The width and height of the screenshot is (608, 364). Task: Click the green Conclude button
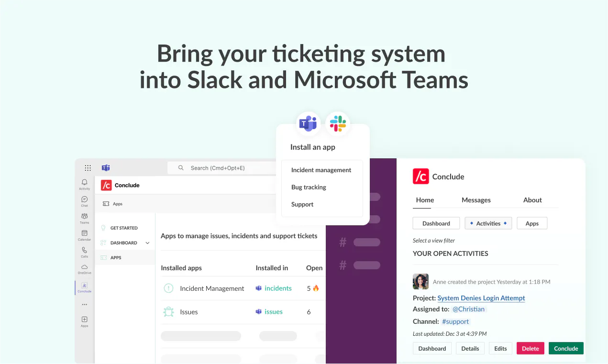click(566, 349)
